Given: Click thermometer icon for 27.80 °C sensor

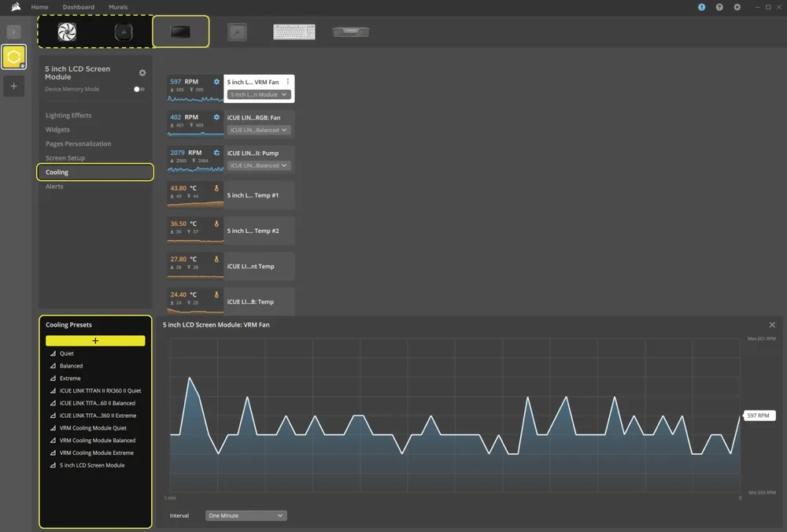Looking at the screenshot, I should (x=216, y=260).
